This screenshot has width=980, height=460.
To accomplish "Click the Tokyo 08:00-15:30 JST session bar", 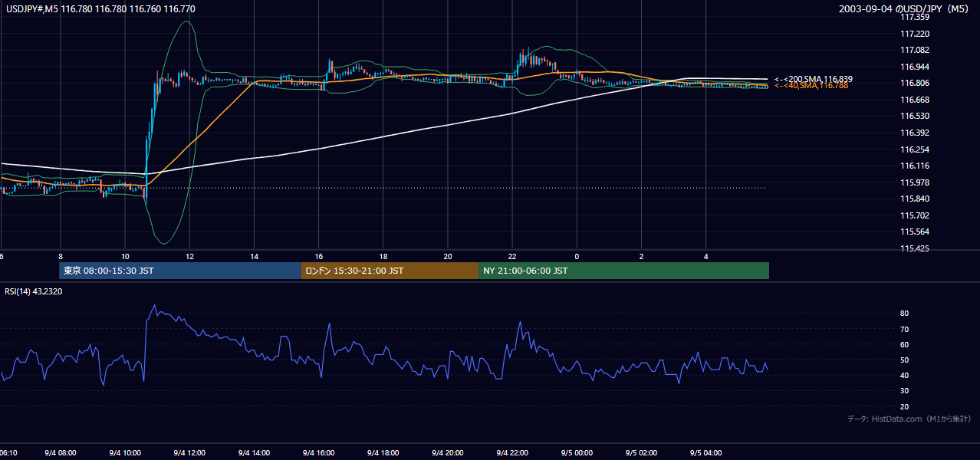I will pyautogui.click(x=180, y=271).
